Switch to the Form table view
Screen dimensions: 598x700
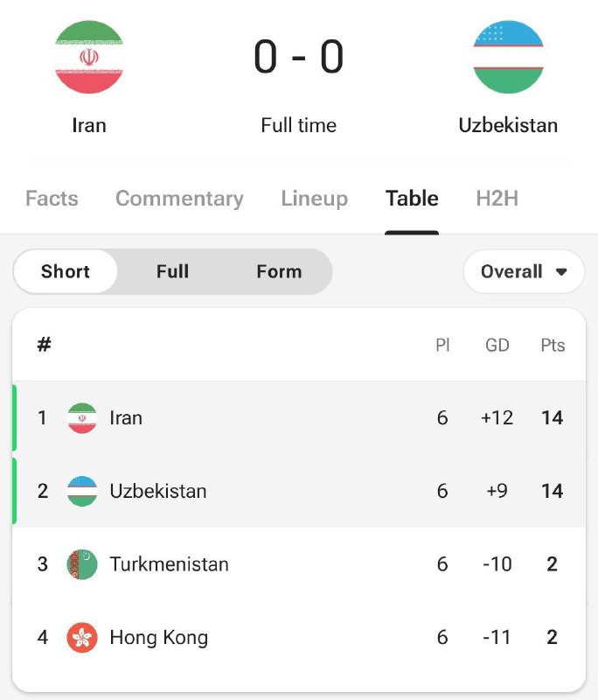tap(279, 271)
